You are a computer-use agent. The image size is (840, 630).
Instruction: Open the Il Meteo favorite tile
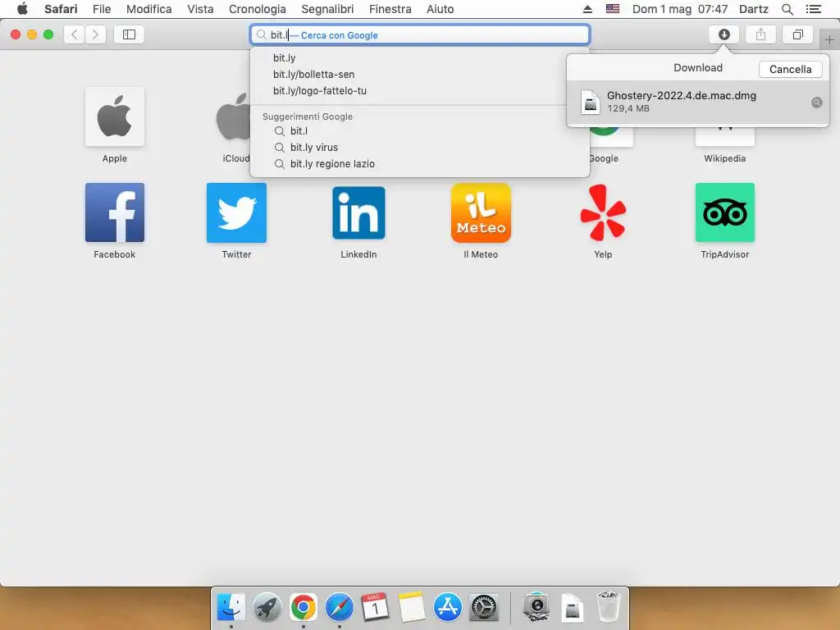(x=481, y=212)
